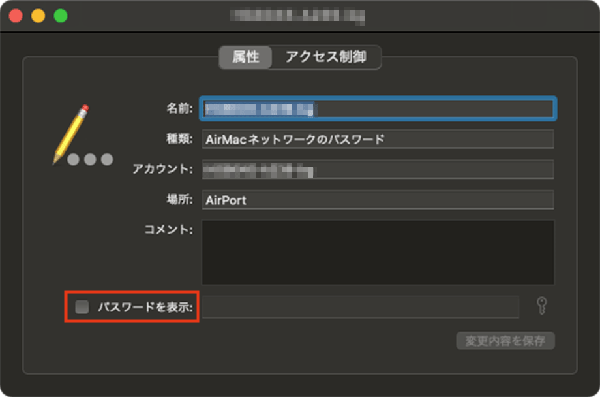
Task: Click the password display field
Action: click(x=360, y=307)
